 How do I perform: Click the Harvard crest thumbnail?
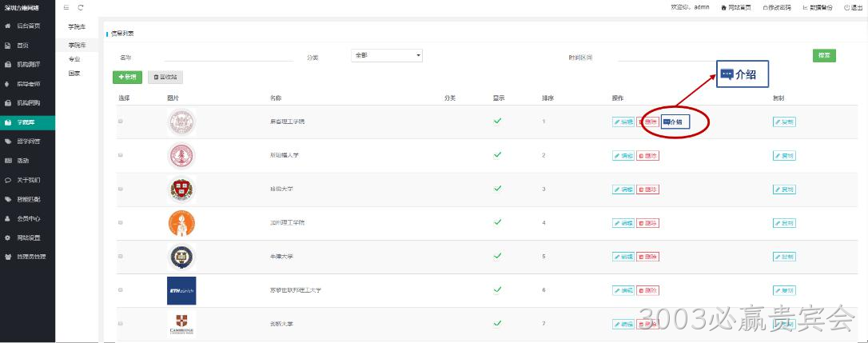coord(181,189)
